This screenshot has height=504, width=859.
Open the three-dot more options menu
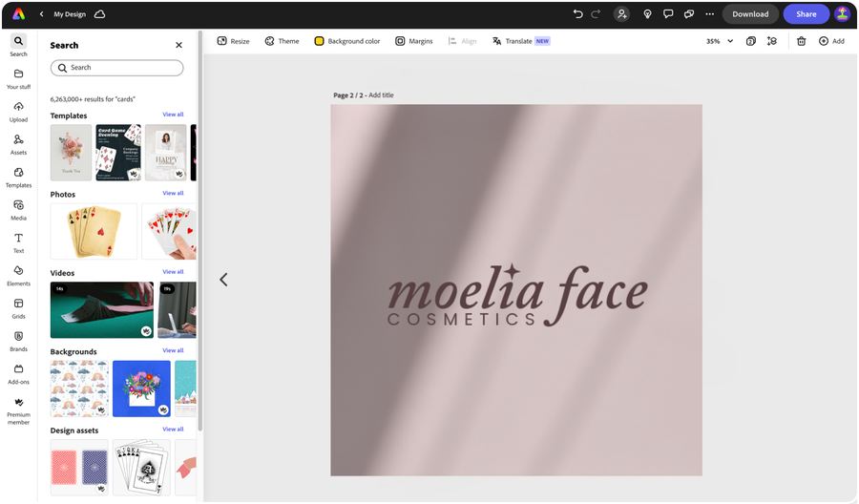[709, 14]
